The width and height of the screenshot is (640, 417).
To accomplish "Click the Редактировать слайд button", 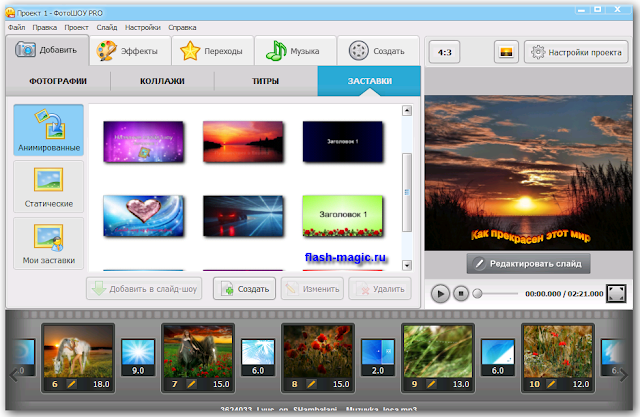I will click(x=529, y=264).
